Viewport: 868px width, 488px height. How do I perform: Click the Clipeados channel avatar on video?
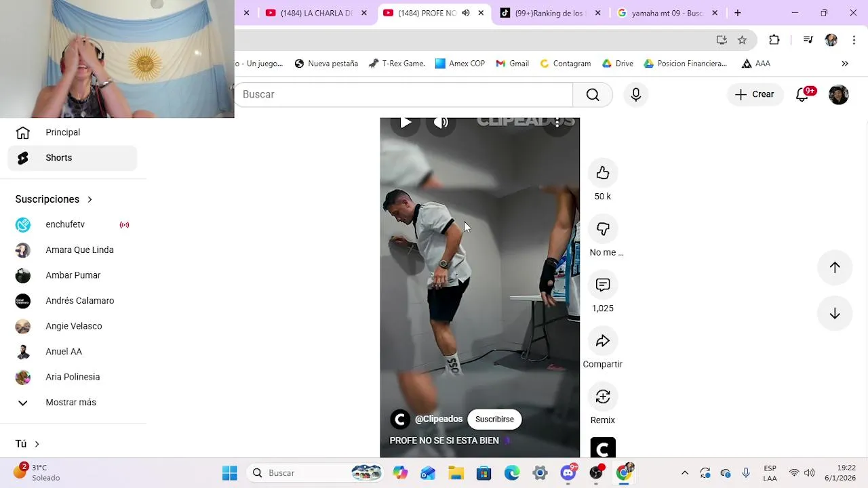point(400,420)
